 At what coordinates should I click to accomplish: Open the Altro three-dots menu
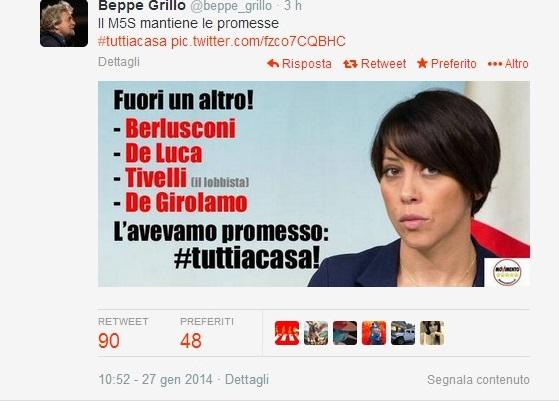[494, 64]
